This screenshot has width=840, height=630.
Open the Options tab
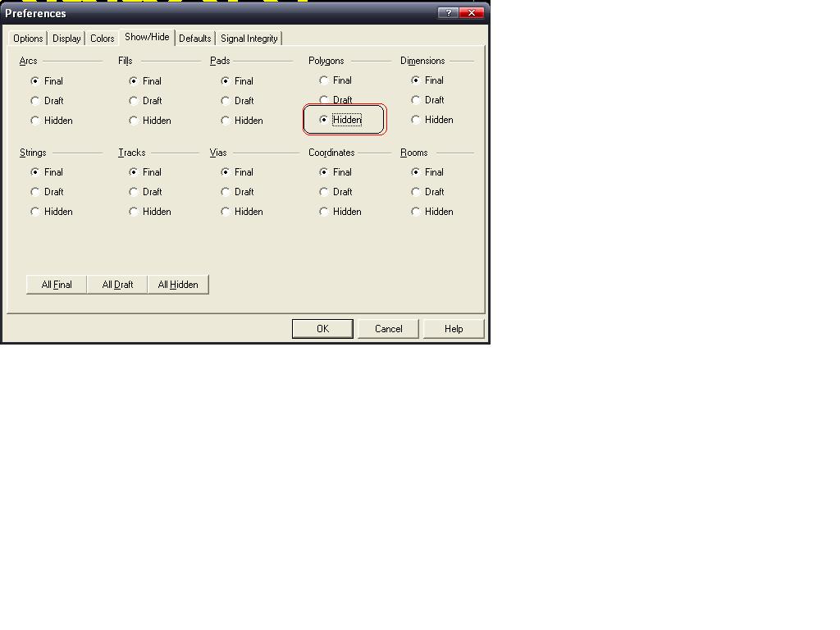[28, 39]
